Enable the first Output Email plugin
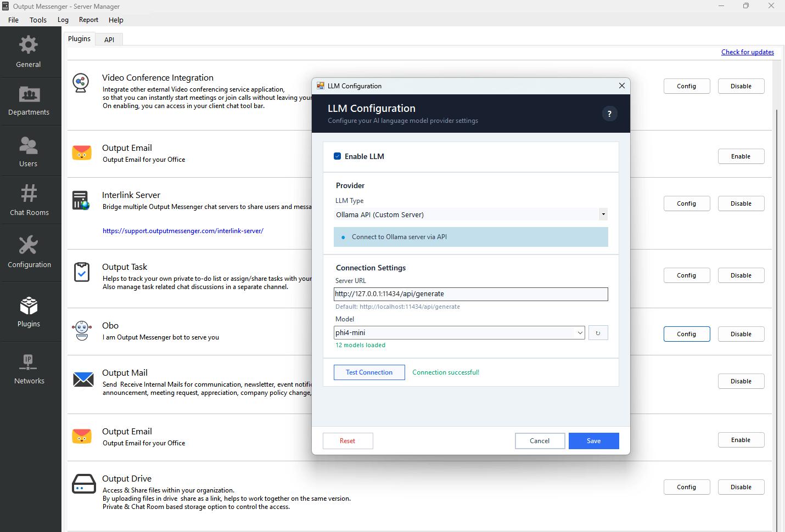 tap(741, 156)
